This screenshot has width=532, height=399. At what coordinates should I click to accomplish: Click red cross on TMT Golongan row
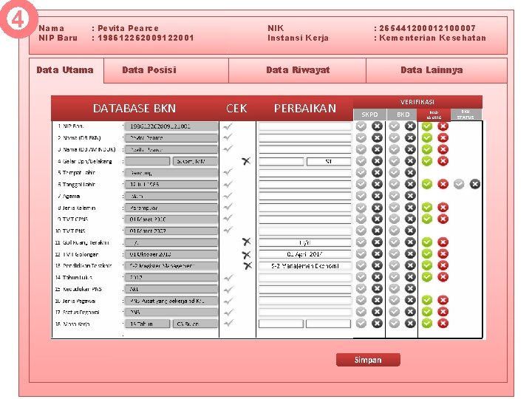pyautogui.click(x=443, y=253)
